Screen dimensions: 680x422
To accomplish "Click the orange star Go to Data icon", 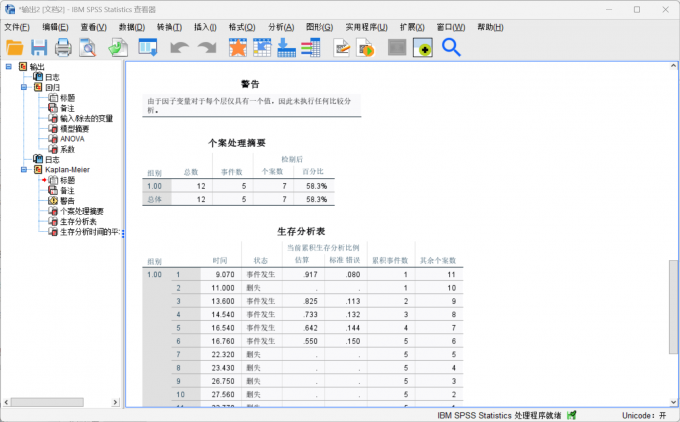I will 238,47.
